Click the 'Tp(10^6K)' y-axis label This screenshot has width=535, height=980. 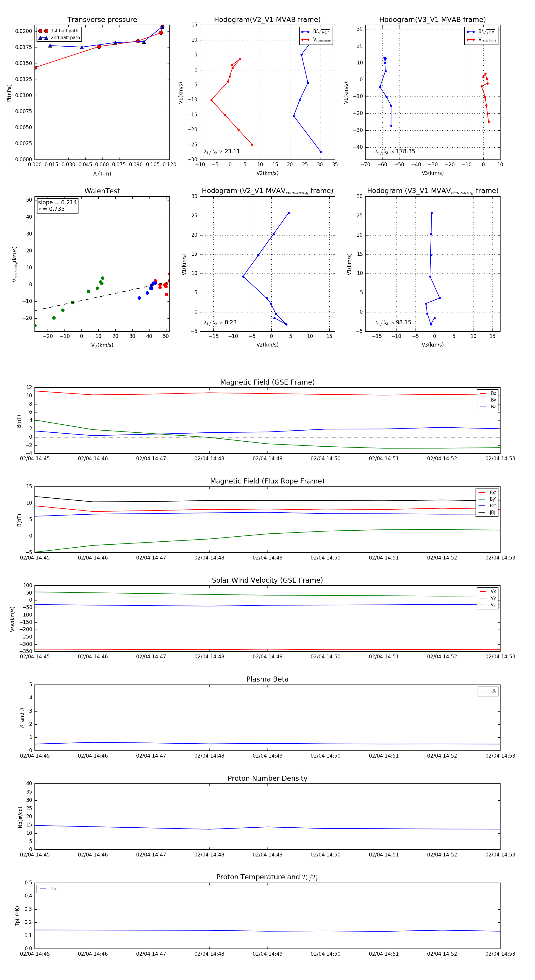tap(17, 915)
